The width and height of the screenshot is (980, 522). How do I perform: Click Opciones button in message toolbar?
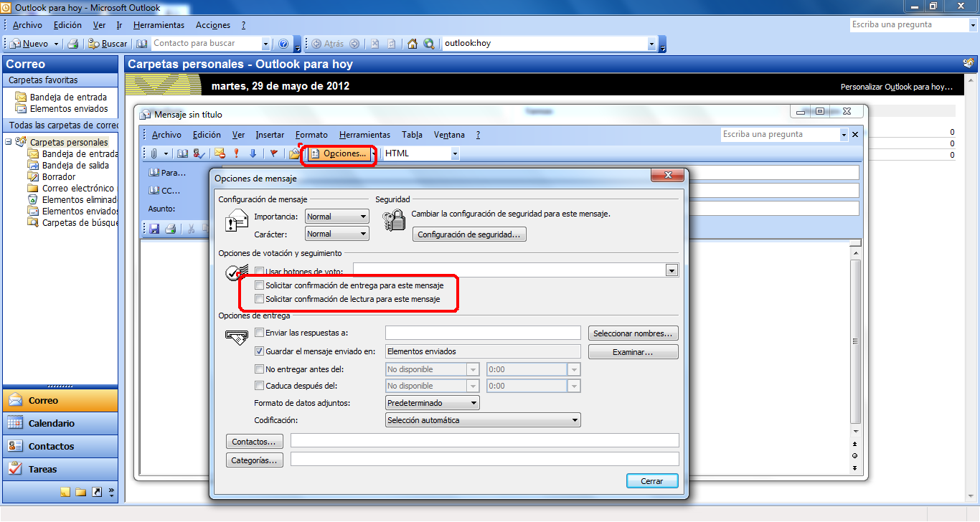click(339, 153)
